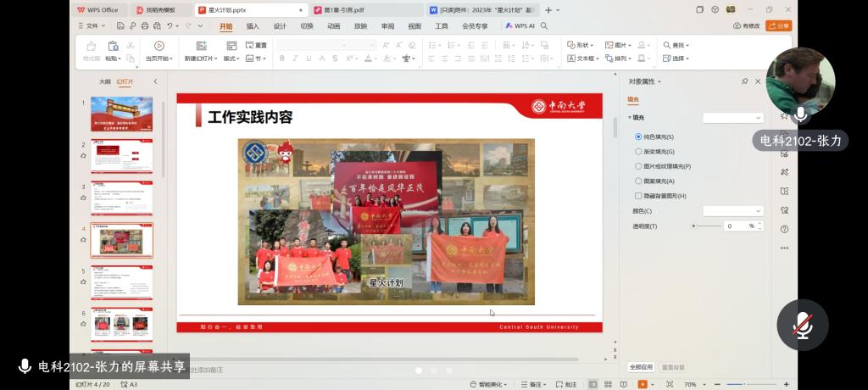Screen dimensions: 868x390
Task: Open the 排列 arrange dropdown
Action: tap(618, 58)
